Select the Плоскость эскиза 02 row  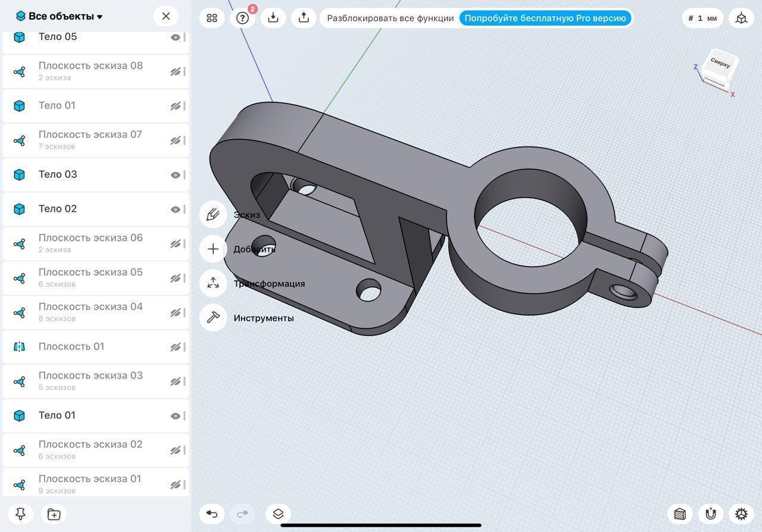[96, 450]
